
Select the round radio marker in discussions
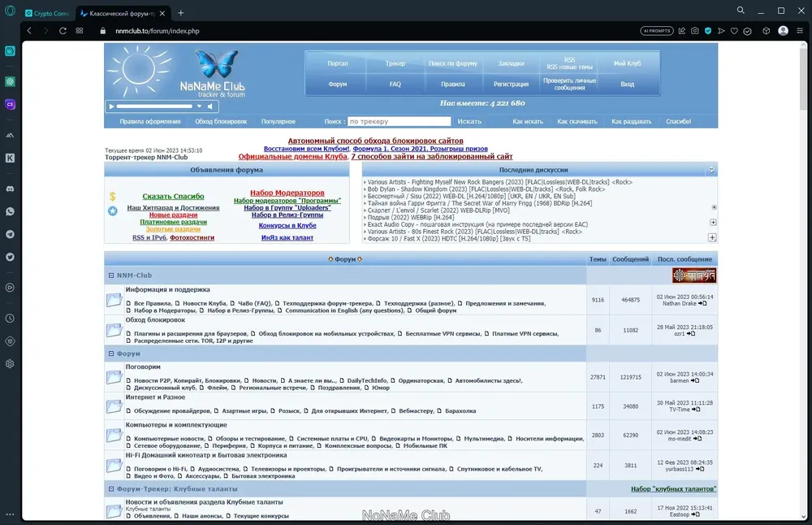point(714,207)
